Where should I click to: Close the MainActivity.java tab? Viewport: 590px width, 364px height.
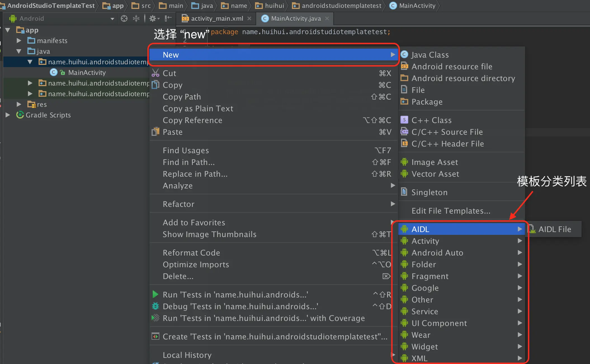[x=327, y=18]
